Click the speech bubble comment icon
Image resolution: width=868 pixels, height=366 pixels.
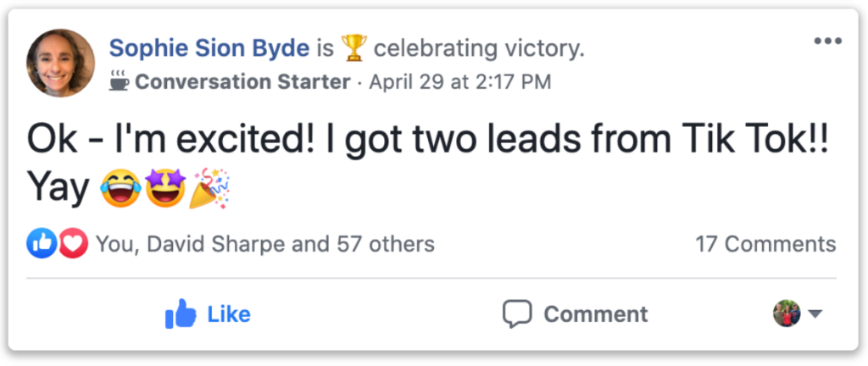(517, 313)
